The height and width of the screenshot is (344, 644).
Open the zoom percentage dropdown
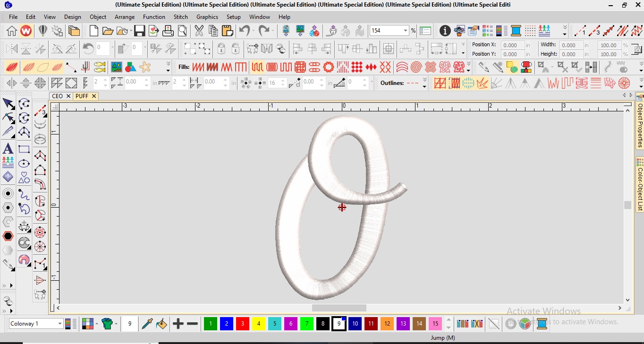tap(405, 31)
